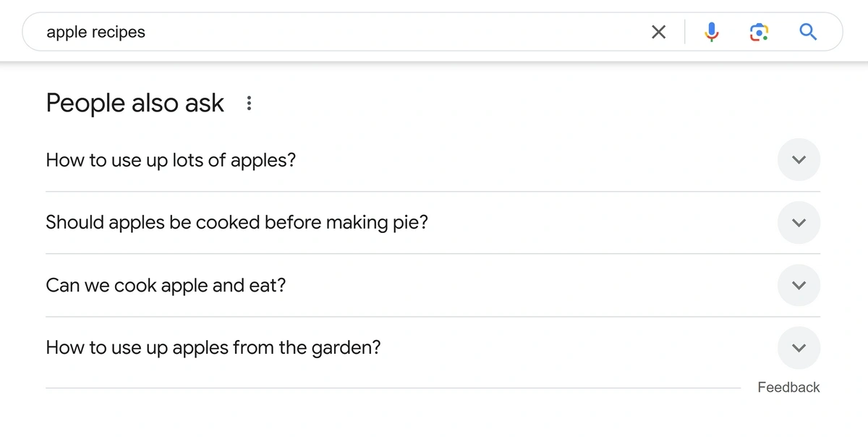Viewport: 868px width, 437px height.
Task: Open the People also ask three-dot menu
Action: pyautogui.click(x=248, y=103)
